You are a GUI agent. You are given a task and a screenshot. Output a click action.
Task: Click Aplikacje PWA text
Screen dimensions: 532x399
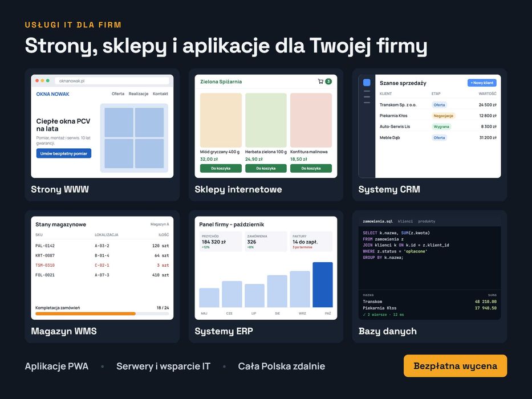pos(56,366)
